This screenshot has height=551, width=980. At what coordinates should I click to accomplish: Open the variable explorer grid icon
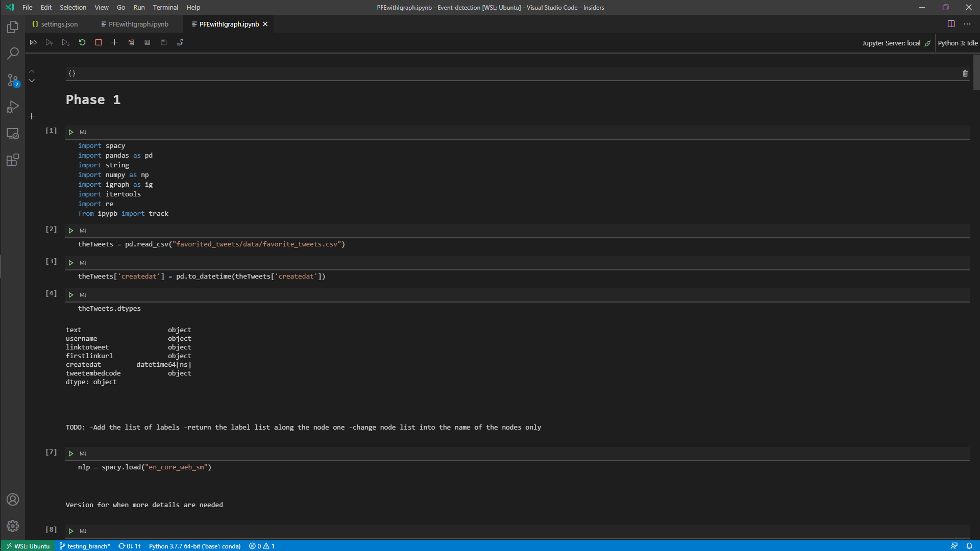tap(148, 42)
